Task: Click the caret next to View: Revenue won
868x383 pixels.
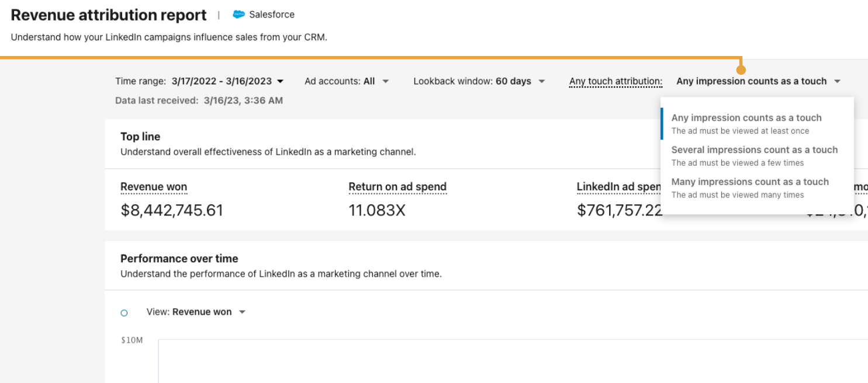Action: click(241, 312)
